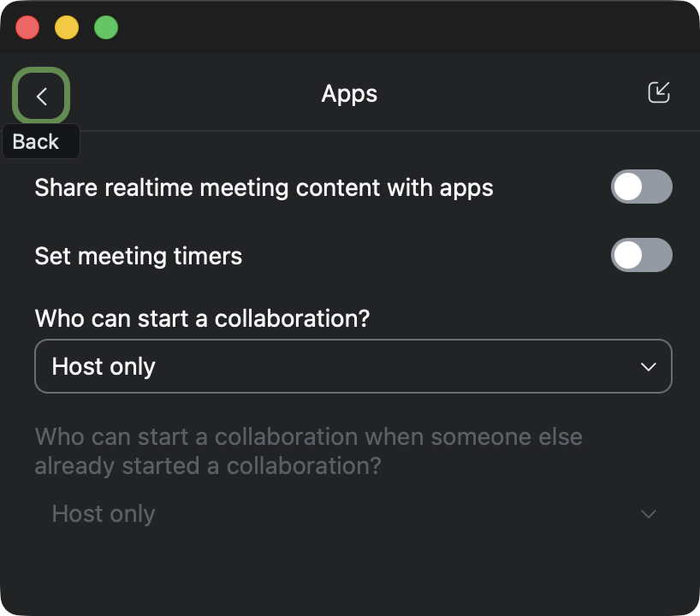Select the Host only text in the active dropdown
The height and width of the screenshot is (616, 700).
pos(104,367)
